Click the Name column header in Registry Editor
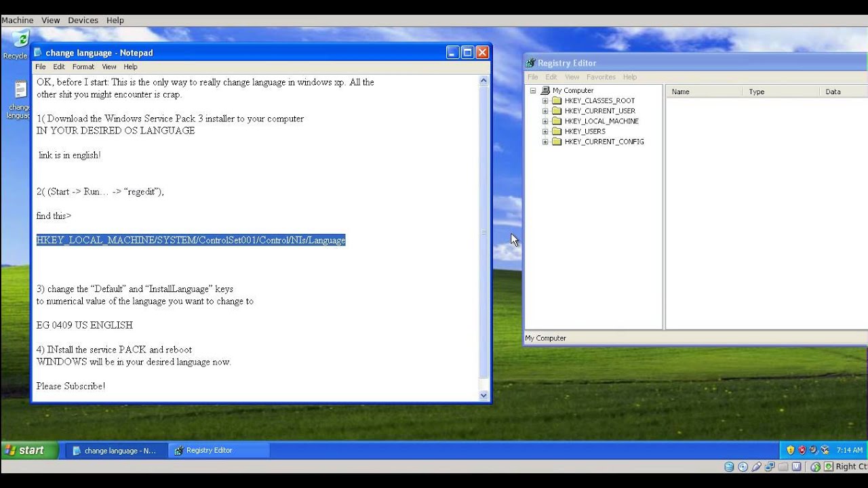This screenshot has width=868, height=488. 705,91
